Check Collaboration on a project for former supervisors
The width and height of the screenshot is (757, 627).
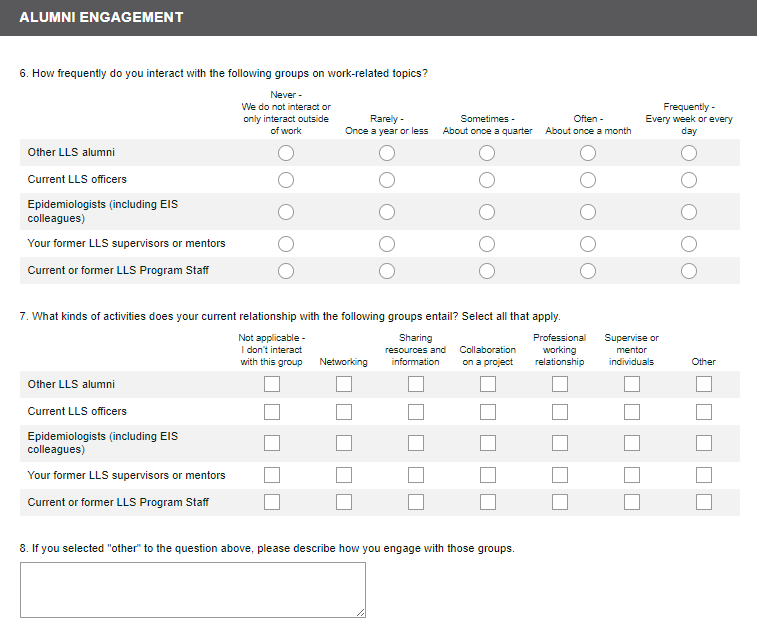point(488,475)
